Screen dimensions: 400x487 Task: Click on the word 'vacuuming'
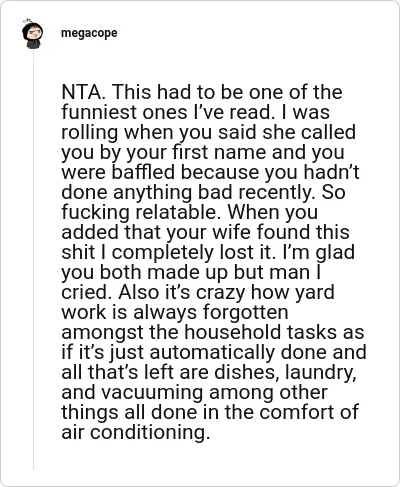[x=152, y=392]
